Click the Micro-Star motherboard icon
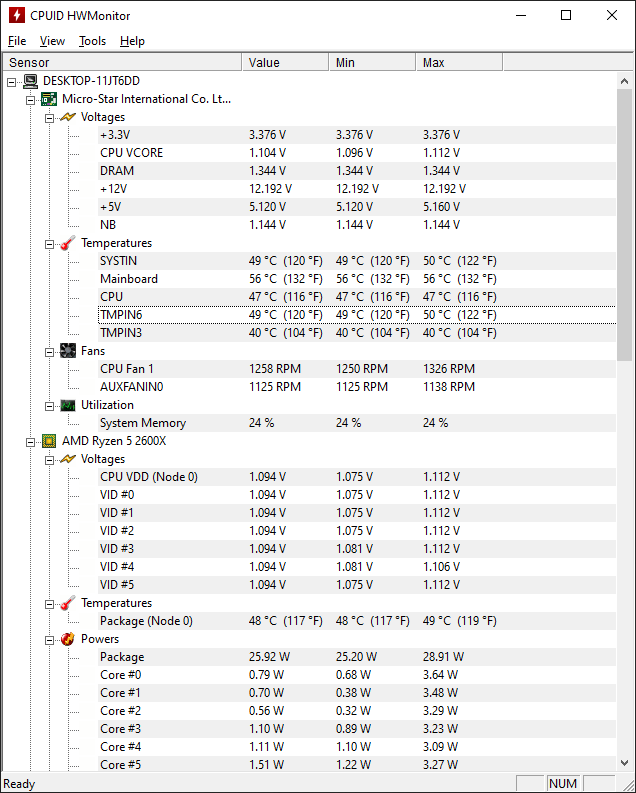The width and height of the screenshot is (636, 793). 49,99
